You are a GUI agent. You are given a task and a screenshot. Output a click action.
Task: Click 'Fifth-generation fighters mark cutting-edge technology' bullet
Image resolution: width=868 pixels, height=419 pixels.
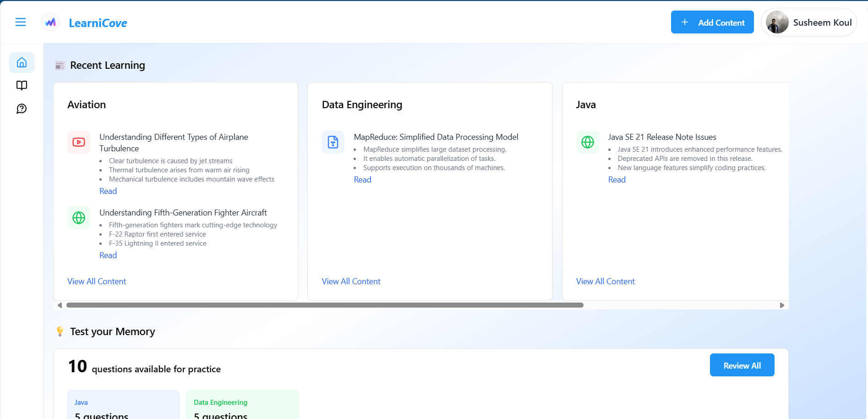tap(193, 225)
